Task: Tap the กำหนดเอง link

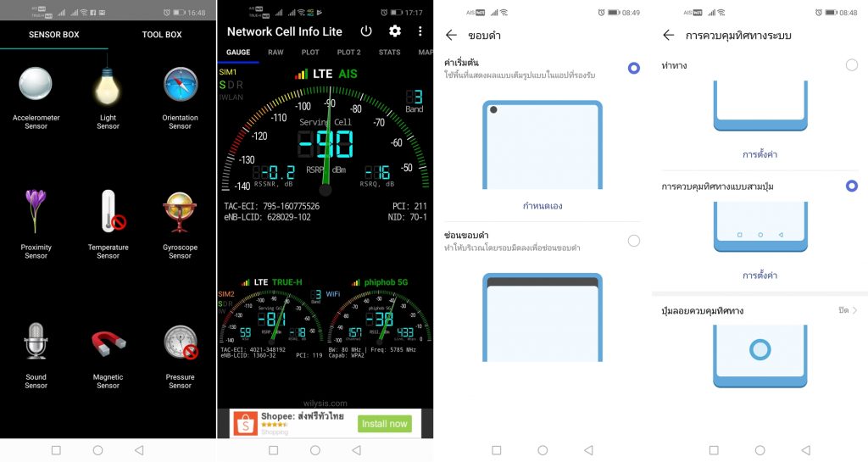Action: [542, 206]
